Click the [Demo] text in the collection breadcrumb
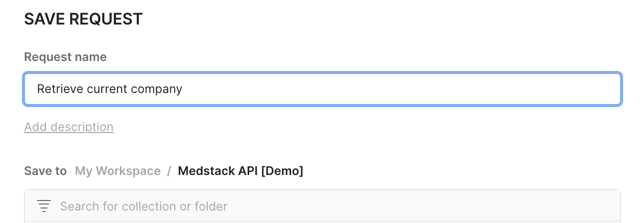This screenshot has width=644, height=223. pos(282,171)
